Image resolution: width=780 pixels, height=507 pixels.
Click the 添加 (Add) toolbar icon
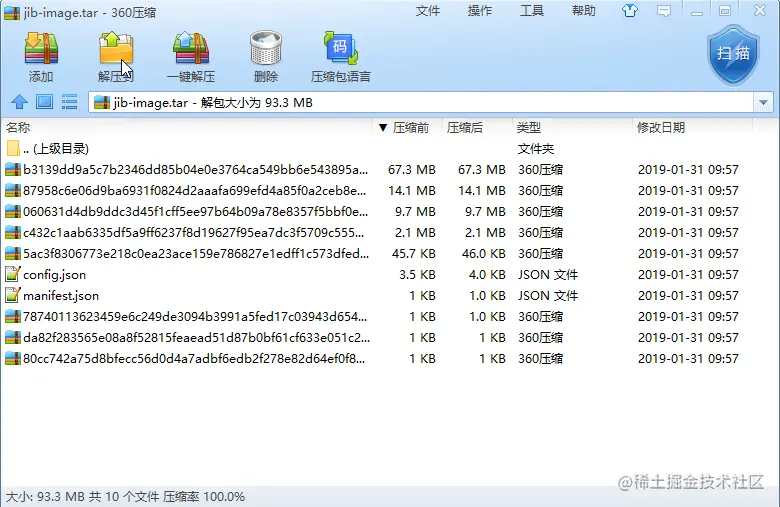tap(41, 49)
